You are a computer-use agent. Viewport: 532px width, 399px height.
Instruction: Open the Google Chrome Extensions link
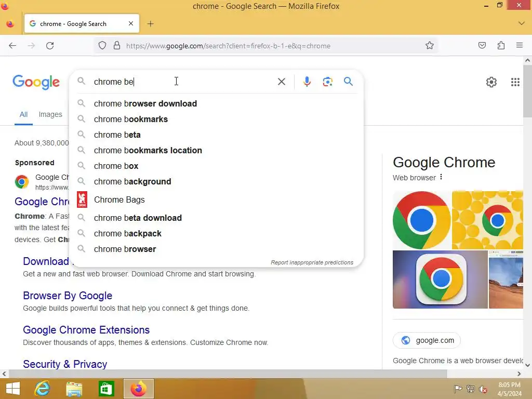point(86,330)
